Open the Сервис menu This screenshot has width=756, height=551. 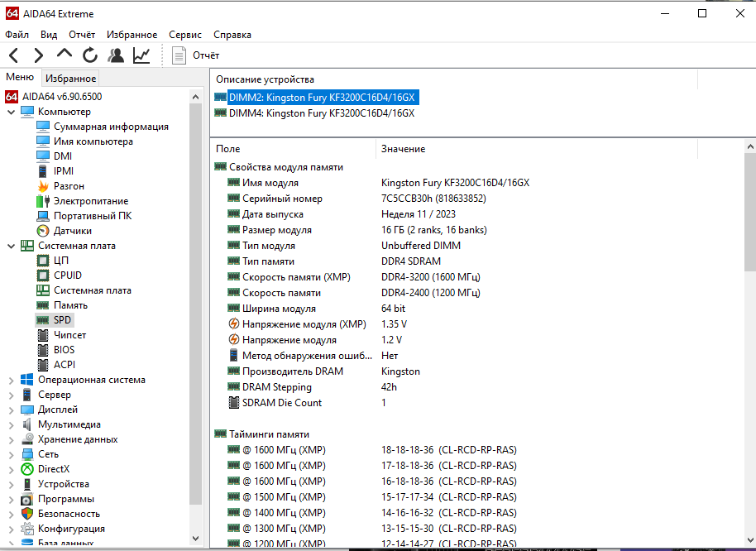185,35
